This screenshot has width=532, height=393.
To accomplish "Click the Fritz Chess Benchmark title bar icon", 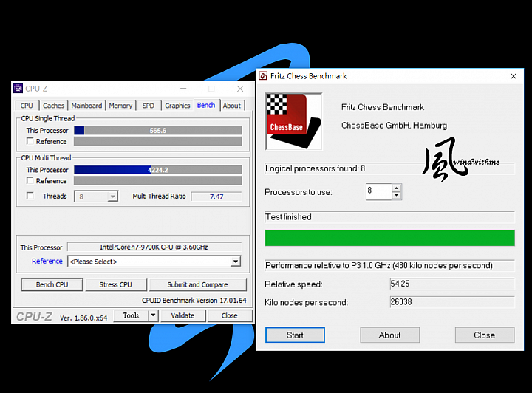I will (263, 75).
